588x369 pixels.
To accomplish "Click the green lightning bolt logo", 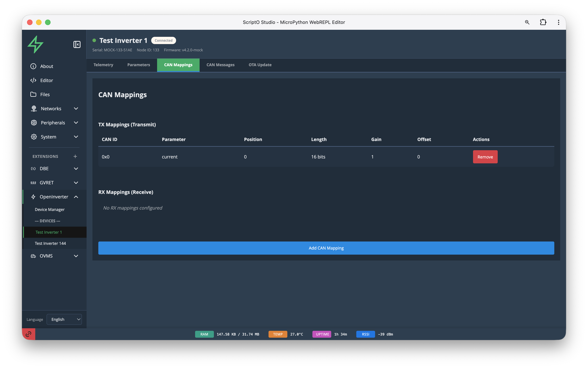I will pos(36,44).
